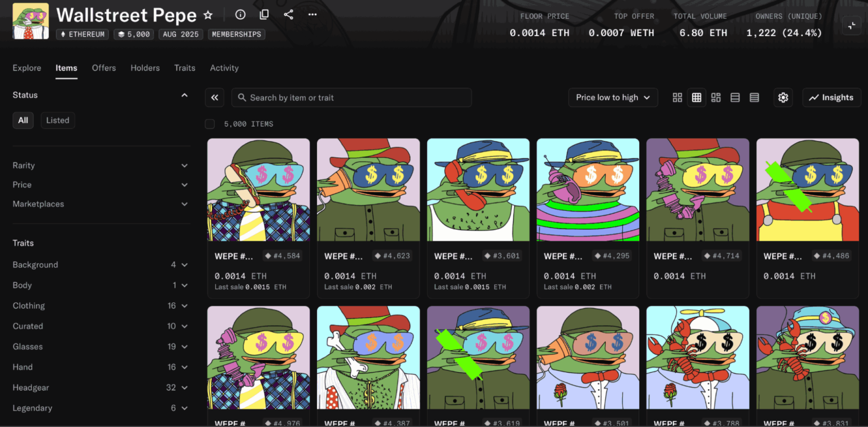Select the All status filter
The width and height of the screenshot is (868, 427).
coord(23,120)
